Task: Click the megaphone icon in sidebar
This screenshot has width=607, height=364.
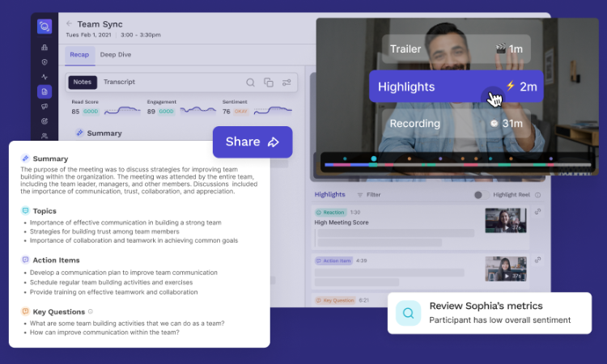Action: pyautogui.click(x=45, y=107)
